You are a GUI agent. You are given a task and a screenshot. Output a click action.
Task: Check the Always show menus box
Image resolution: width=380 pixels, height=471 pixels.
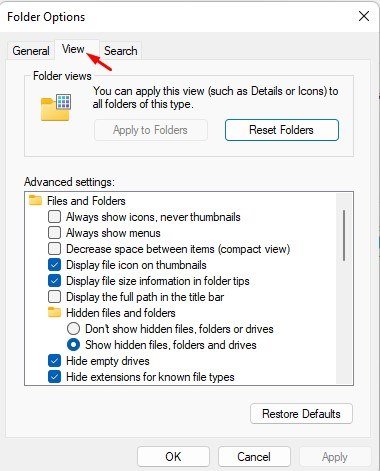coord(54,233)
